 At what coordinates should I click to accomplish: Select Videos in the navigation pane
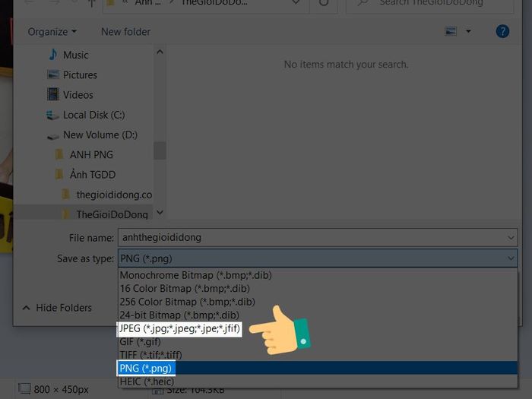tap(78, 95)
